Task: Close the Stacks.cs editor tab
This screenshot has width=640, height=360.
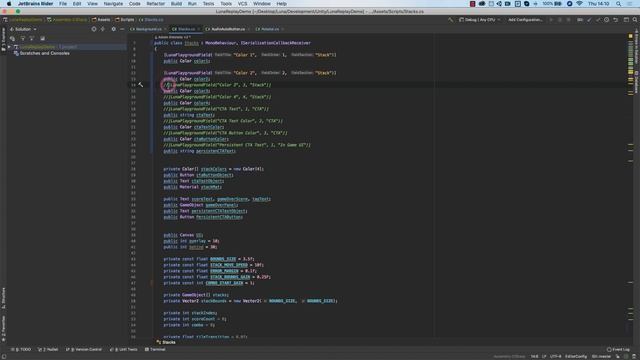Action: 199,29
